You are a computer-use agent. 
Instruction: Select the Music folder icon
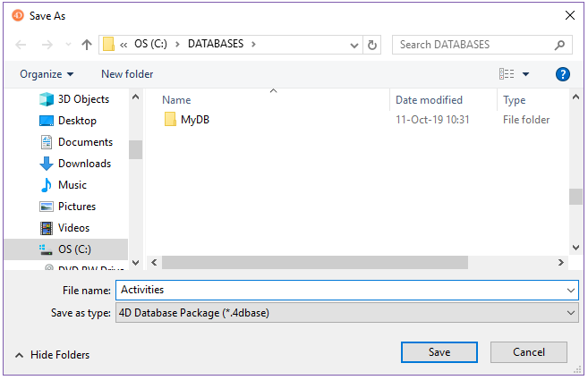click(x=47, y=185)
